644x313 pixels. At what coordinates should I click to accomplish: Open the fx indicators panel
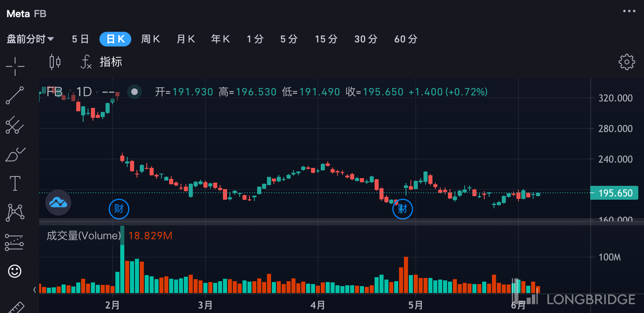point(101,62)
